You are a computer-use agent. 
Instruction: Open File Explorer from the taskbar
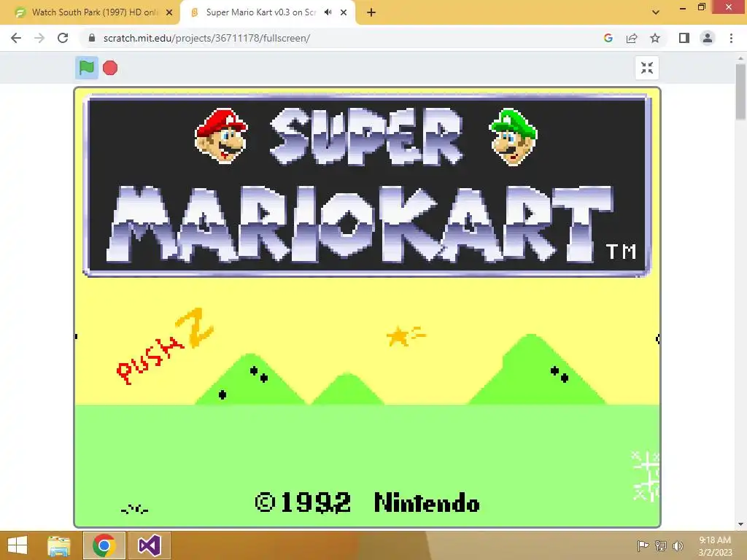pos(59,545)
